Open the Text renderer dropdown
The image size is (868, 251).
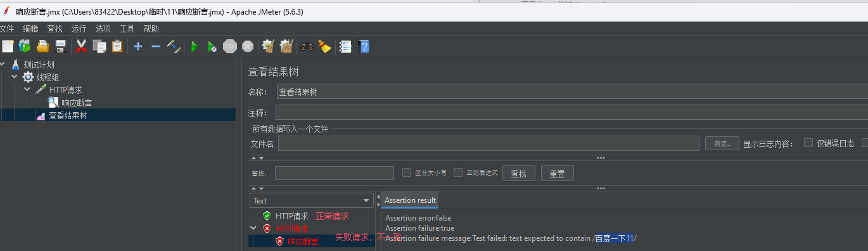pos(311,201)
